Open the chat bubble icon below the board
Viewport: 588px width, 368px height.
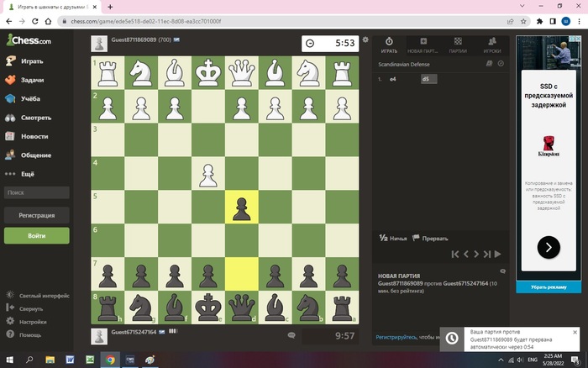coord(291,335)
